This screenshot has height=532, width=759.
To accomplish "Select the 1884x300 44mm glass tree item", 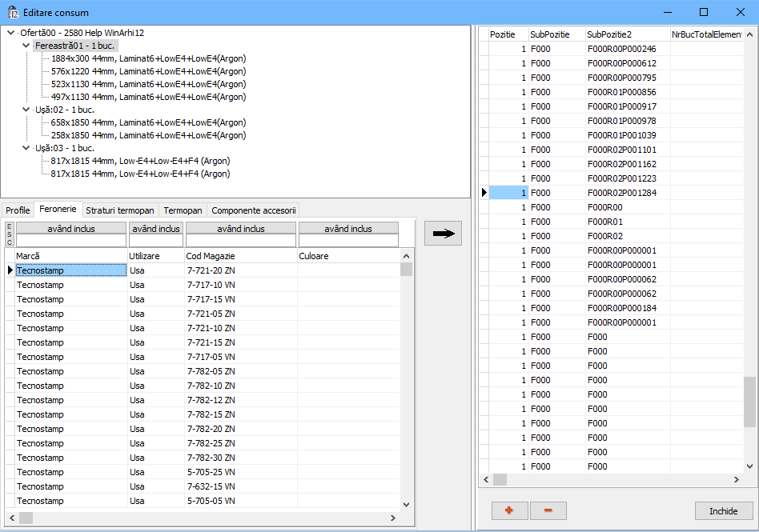I will (148, 58).
